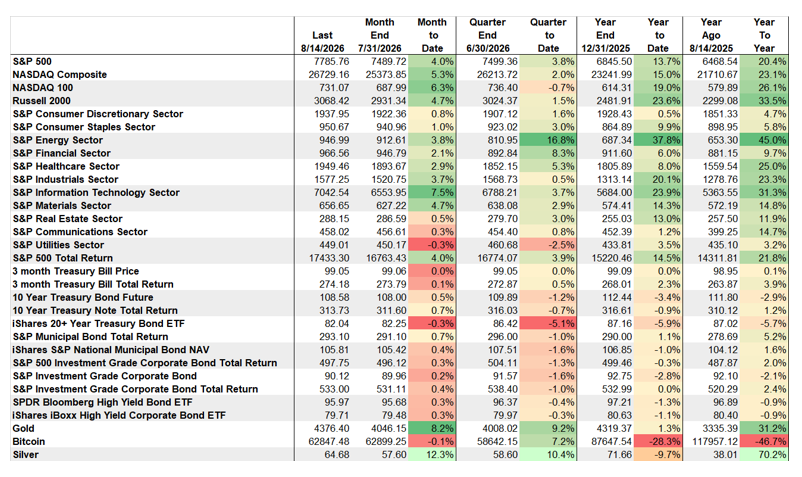Click NASDAQ Composite last value 26729.16
Image resolution: width=802 pixels, height=477 pixels.
tap(329, 75)
